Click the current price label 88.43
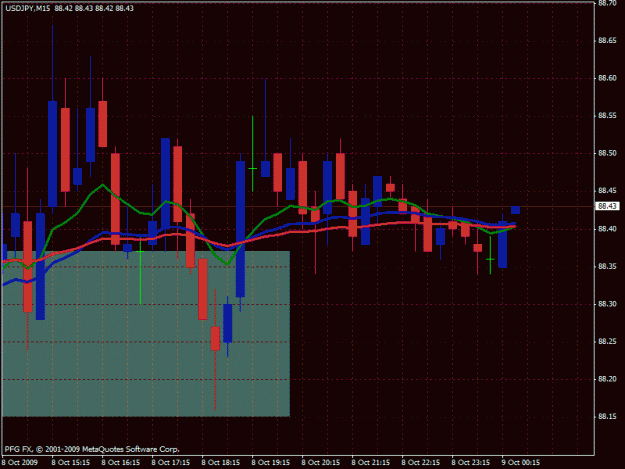625x469 pixels. 607,206
